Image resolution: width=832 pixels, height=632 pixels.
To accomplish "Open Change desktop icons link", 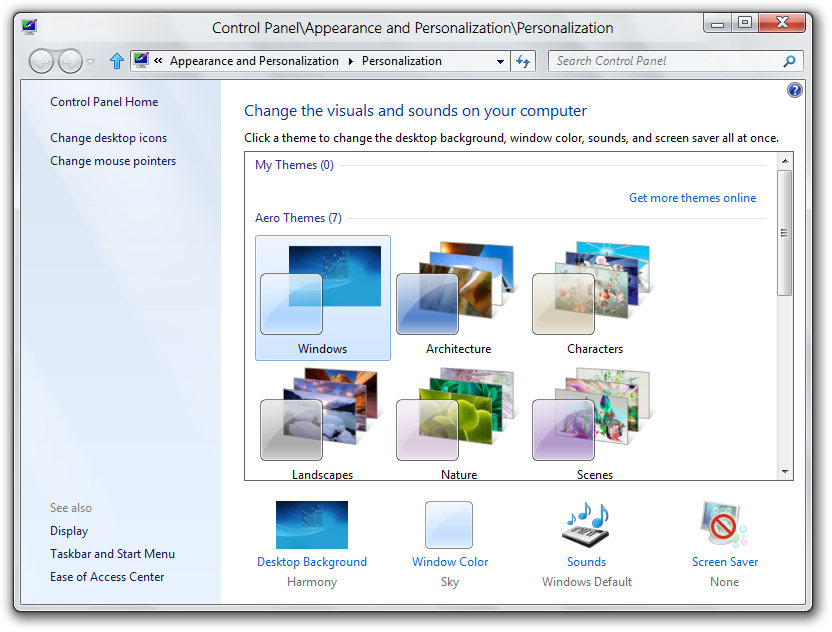I will 109,138.
